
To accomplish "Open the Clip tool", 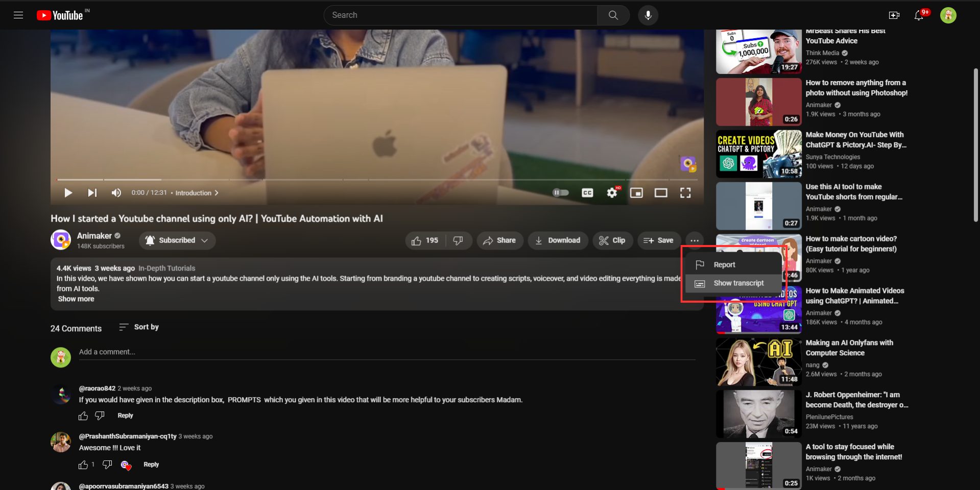I will coord(612,240).
